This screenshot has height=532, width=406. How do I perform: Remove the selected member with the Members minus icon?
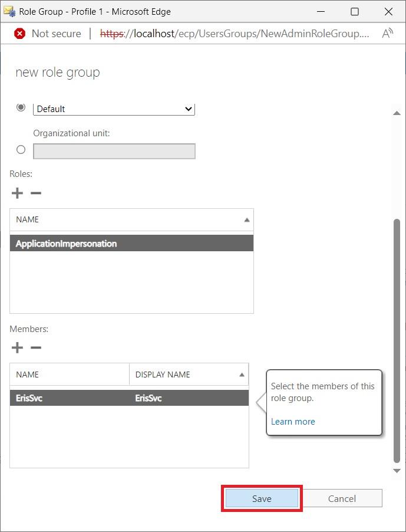[x=36, y=347]
